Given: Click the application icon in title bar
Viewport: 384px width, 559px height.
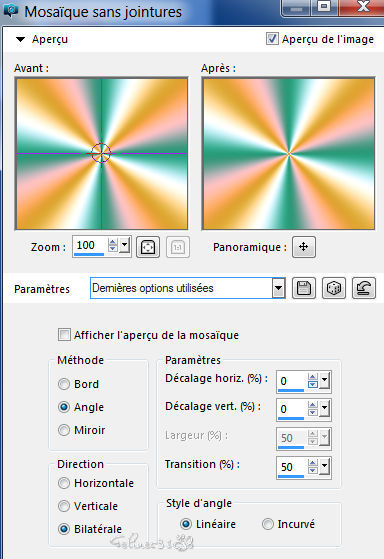Looking at the screenshot, I should pyautogui.click(x=11, y=11).
